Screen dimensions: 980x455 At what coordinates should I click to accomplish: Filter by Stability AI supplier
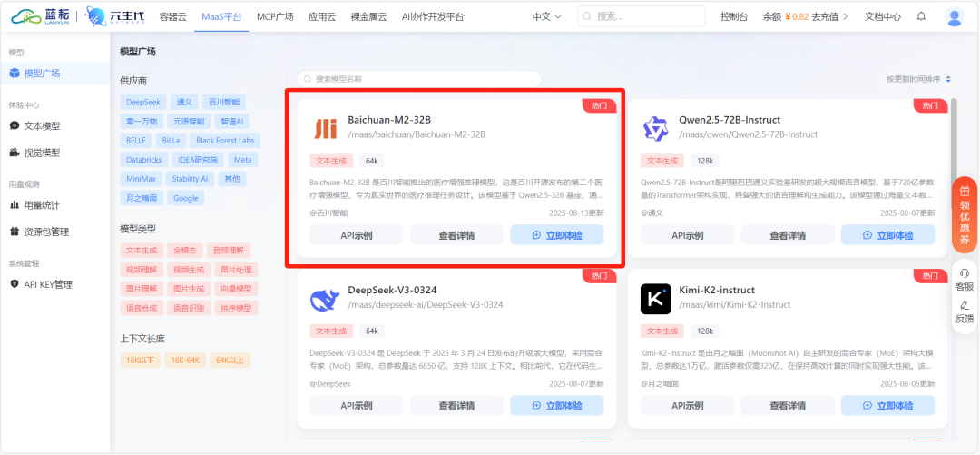pos(190,179)
